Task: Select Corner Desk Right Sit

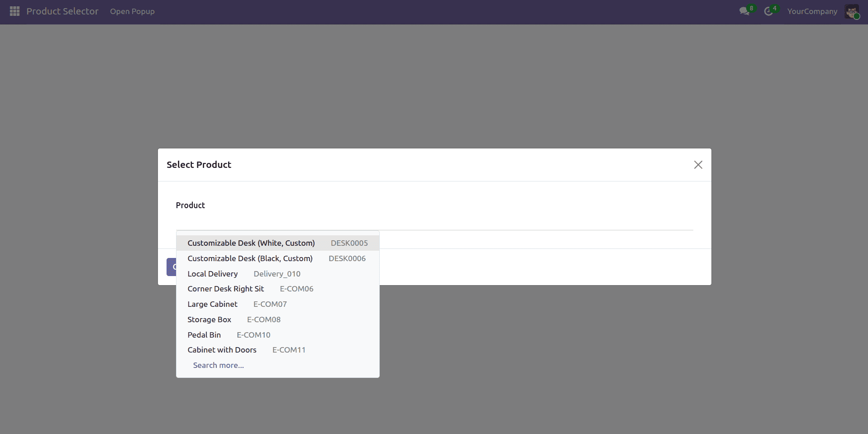Action: (226, 289)
